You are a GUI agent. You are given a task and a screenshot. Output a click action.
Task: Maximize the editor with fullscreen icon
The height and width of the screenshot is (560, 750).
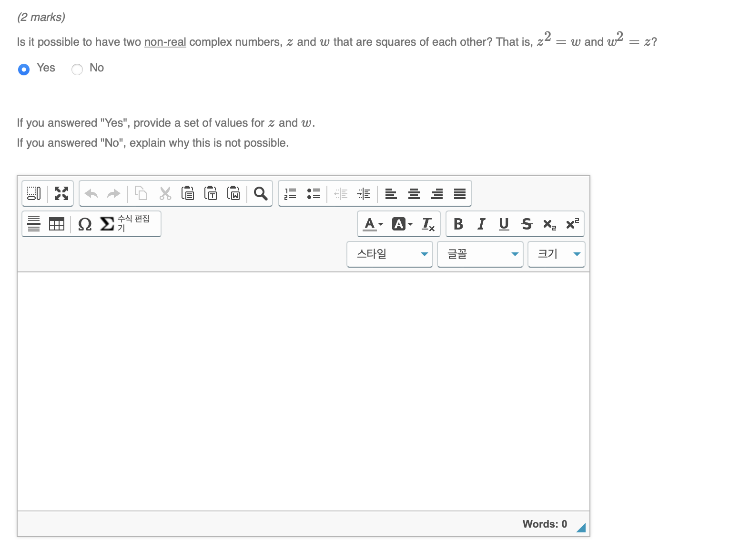coord(61,193)
